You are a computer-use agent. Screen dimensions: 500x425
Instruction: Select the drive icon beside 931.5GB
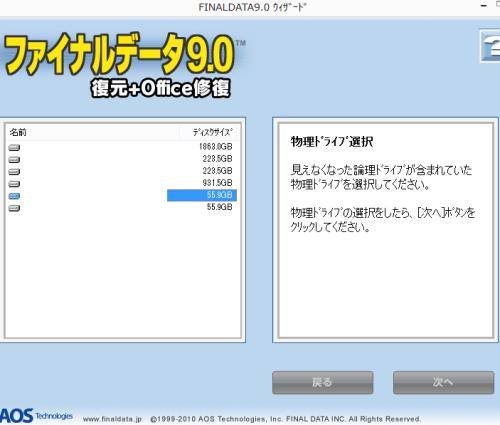(14, 184)
